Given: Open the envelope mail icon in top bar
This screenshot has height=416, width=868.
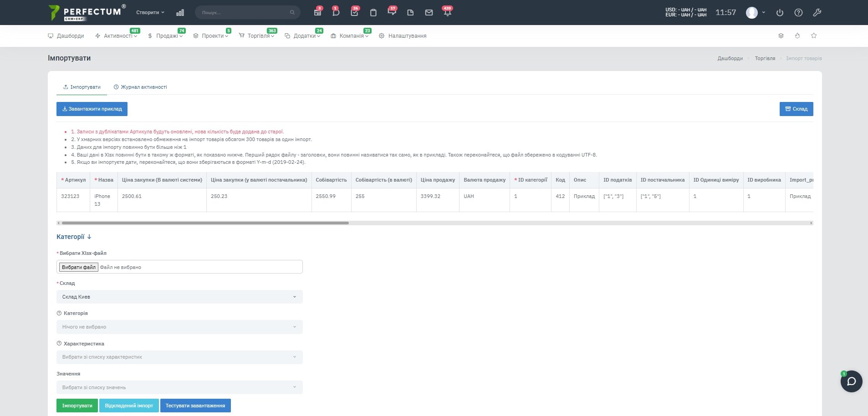Looking at the screenshot, I should tap(429, 13).
